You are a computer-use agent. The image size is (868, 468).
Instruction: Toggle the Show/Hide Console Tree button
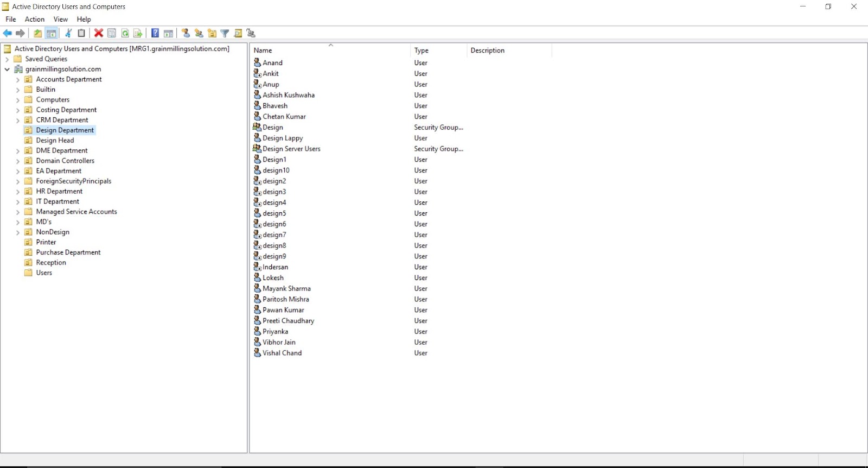click(x=52, y=33)
